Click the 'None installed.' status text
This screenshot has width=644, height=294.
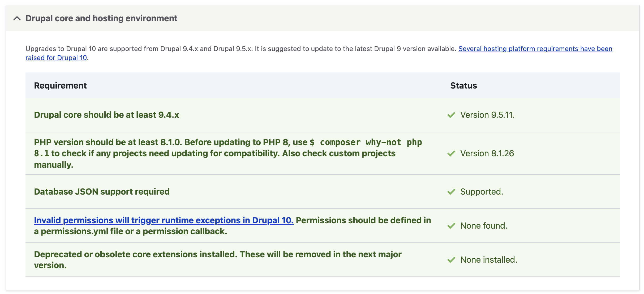[x=489, y=260]
